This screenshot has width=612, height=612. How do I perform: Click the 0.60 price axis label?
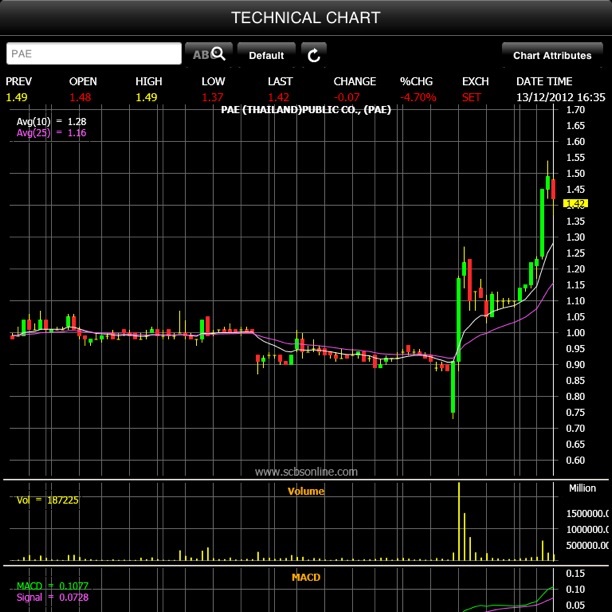coord(575,460)
